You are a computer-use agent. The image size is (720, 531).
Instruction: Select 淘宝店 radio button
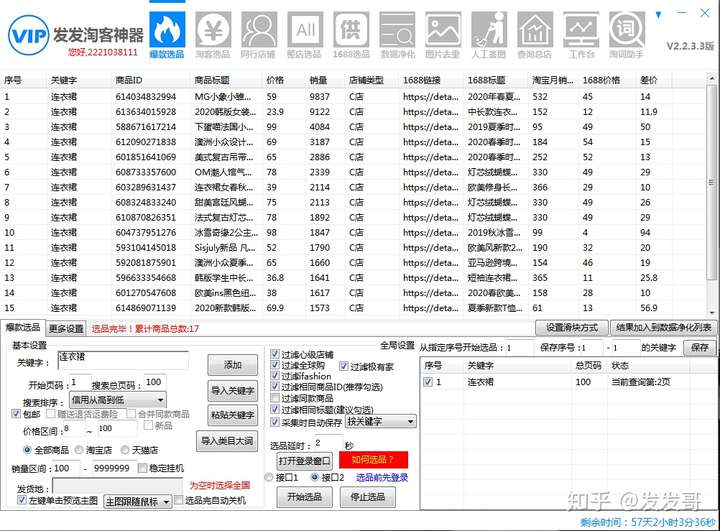click(79, 450)
